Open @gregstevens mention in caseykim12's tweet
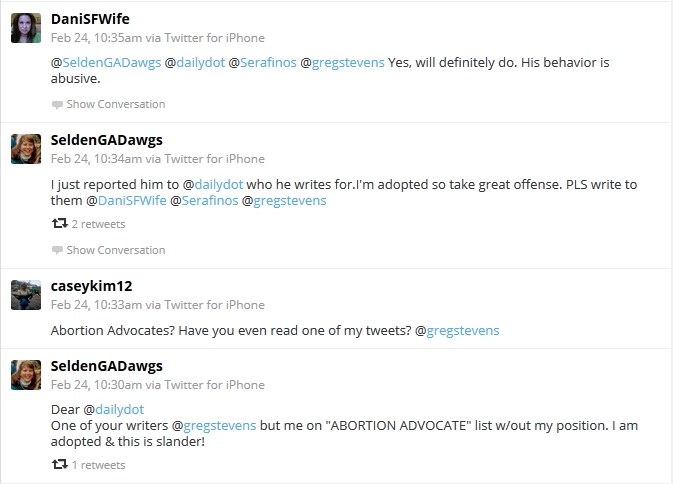Viewport: 673px width, 484px height. coord(457,330)
